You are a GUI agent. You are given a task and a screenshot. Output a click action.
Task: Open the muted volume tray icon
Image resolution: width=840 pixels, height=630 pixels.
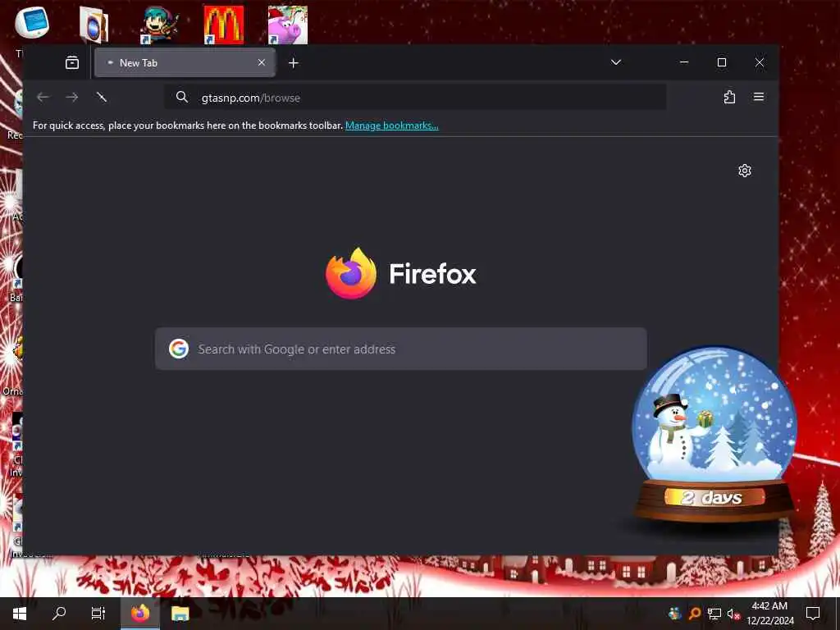pyautogui.click(x=733, y=614)
